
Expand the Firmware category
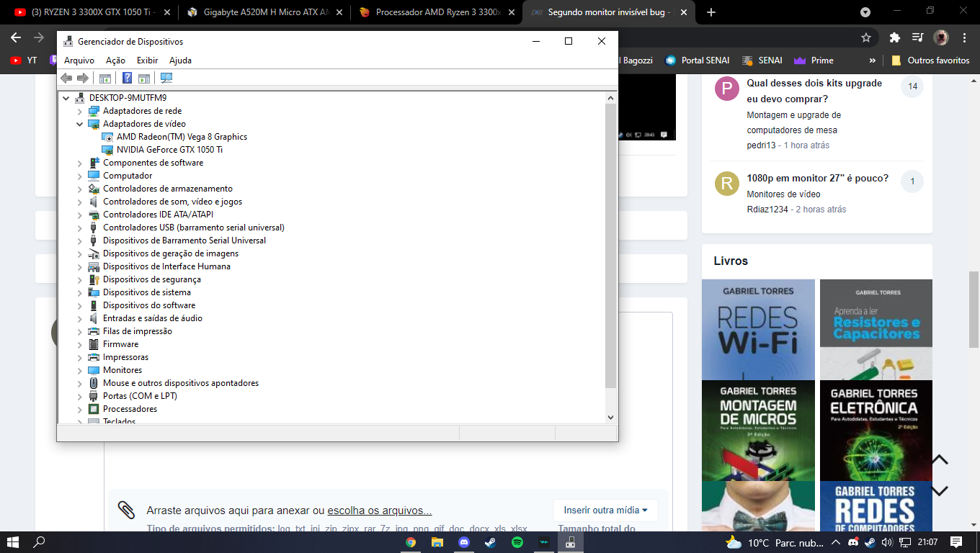tap(80, 344)
